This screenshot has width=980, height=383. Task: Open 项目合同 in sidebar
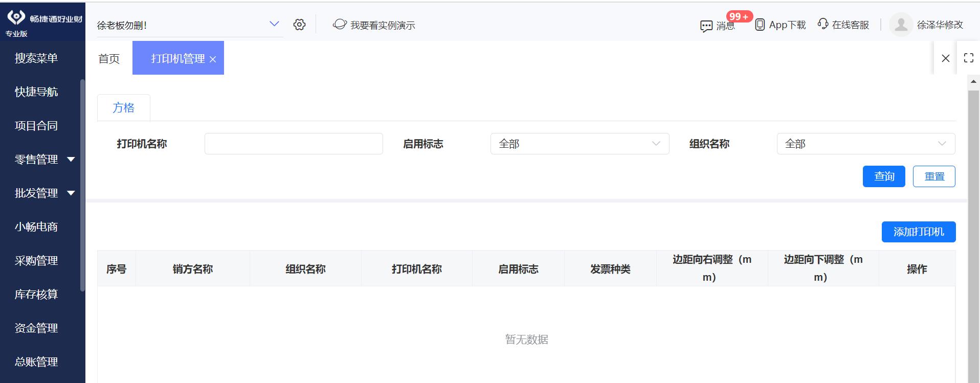[x=36, y=126]
